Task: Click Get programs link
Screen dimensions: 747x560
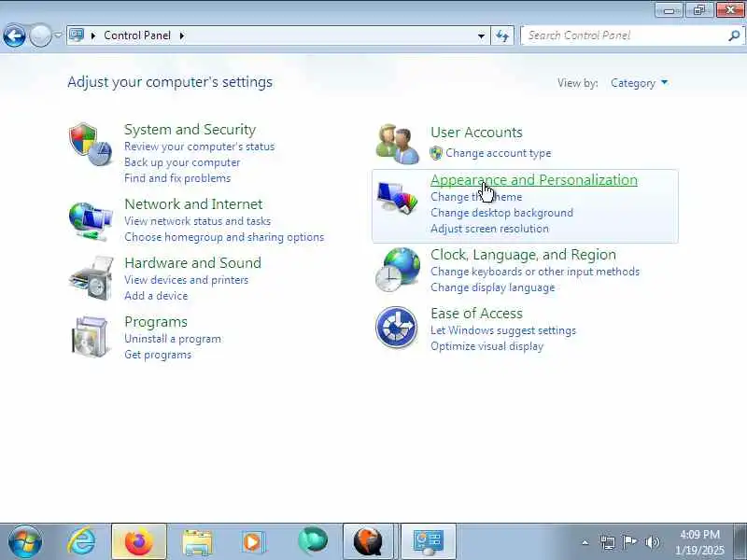Action: point(158,355)
